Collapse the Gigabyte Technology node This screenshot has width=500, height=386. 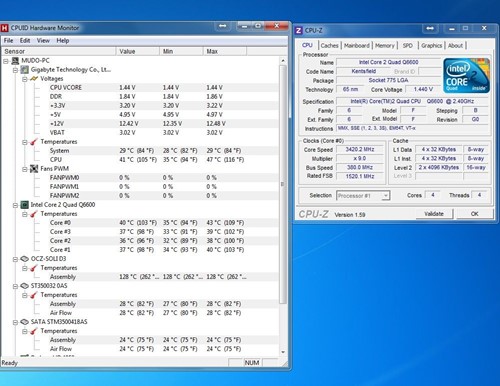(15, 70)
